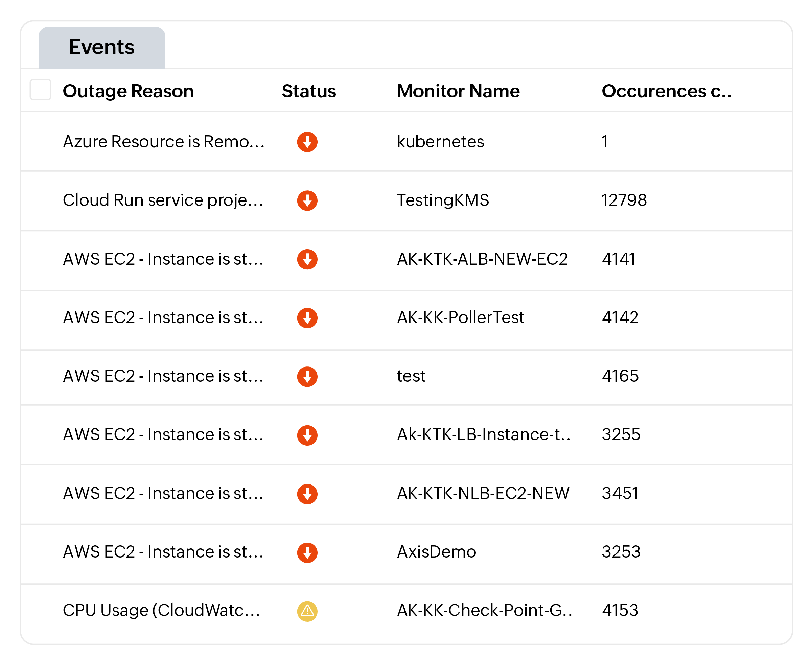Open the AK-KK-Check-Point-G.. monitor

(485, 610)
